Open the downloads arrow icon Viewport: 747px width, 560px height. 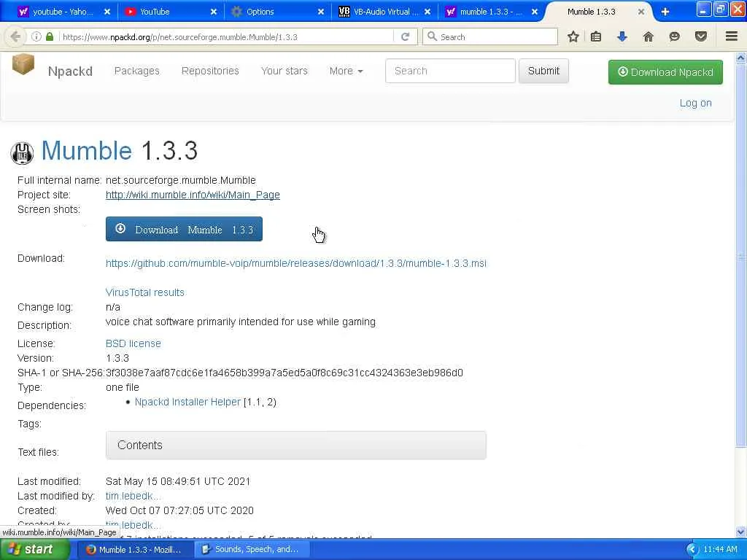(622, 36)
